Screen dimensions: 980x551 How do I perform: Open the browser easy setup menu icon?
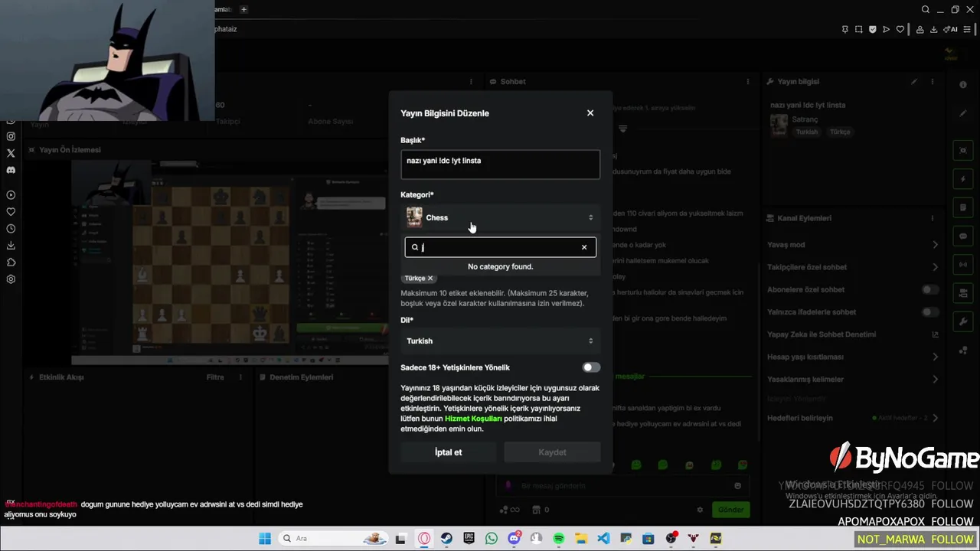[969, 29]
